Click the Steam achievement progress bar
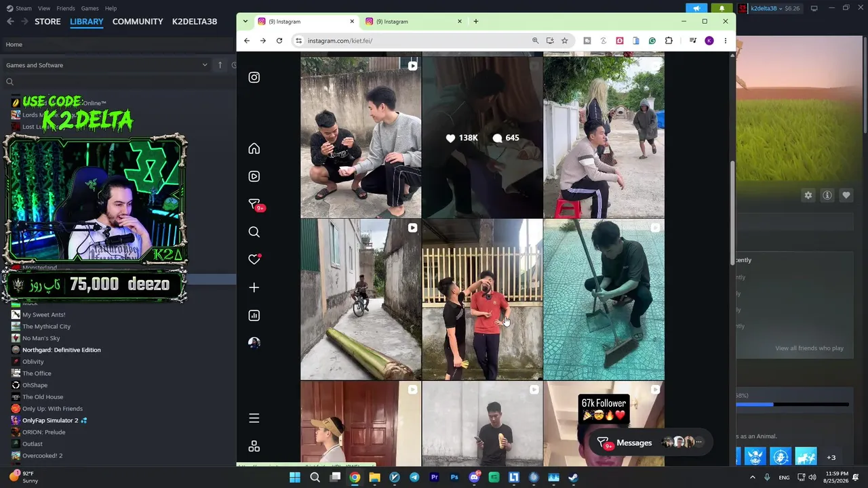 point(793,405)
